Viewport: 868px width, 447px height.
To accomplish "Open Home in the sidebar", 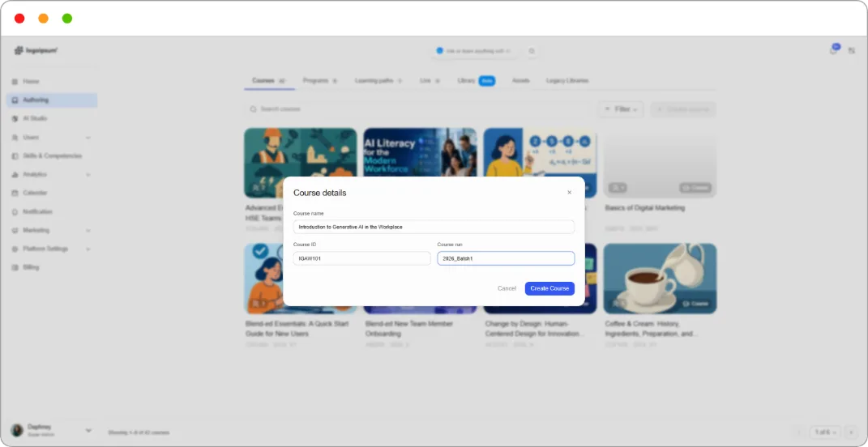I will (31, 81).
